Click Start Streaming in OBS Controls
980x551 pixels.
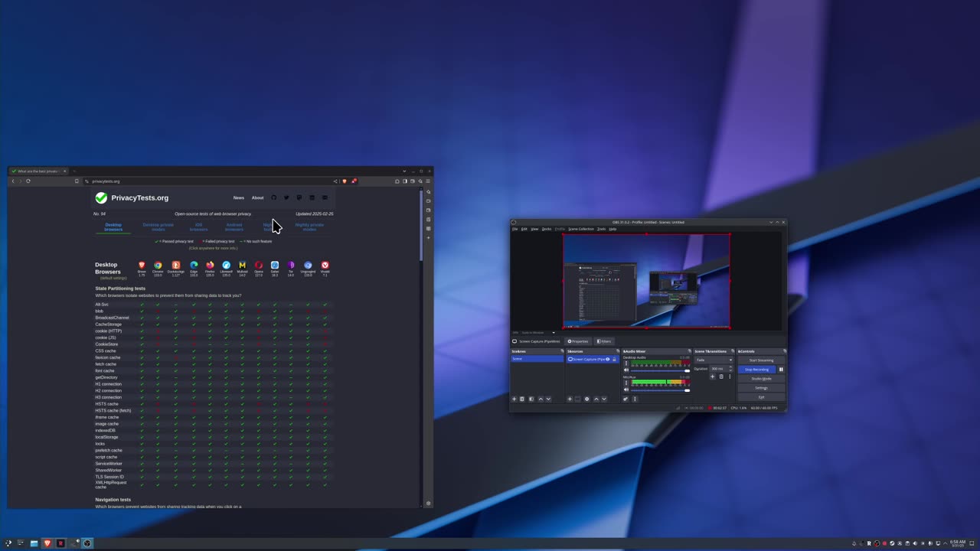pos(761,360)
